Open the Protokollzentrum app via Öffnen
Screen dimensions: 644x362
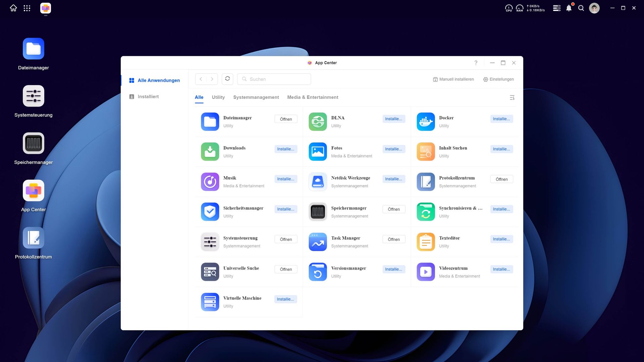pos(501,179)
